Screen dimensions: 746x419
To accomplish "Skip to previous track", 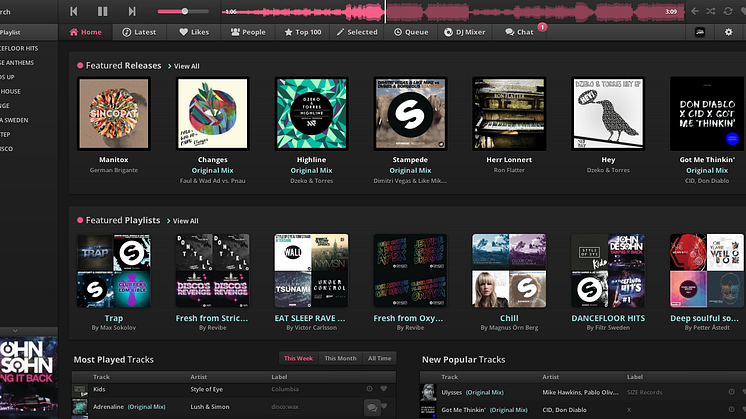I will tap(73, 11).
